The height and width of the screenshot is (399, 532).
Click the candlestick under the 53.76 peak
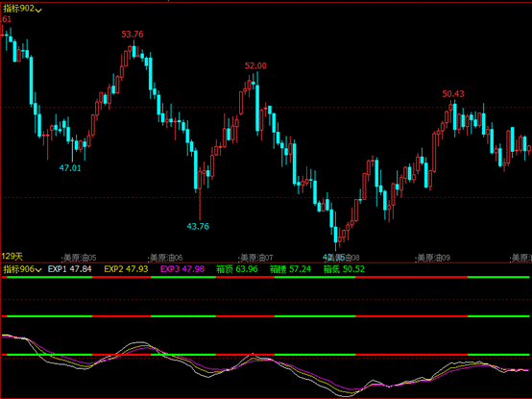(x=134, y=51)
